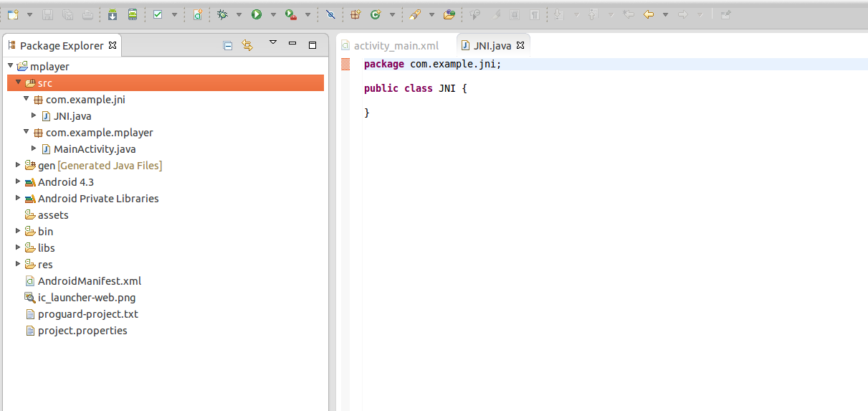The height and width of the screenshot is (411, 868).
Task: Click the Search flashlight toolbar icon
Action: tap(415, 14)
